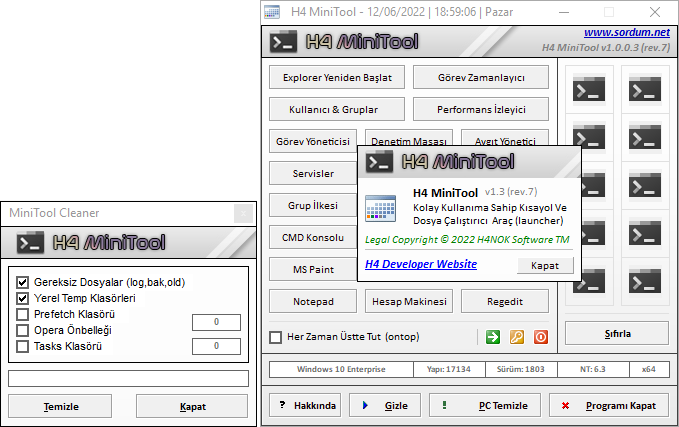Click the red power icon
This screenshot has height=427, width=679.
point(540,336)
